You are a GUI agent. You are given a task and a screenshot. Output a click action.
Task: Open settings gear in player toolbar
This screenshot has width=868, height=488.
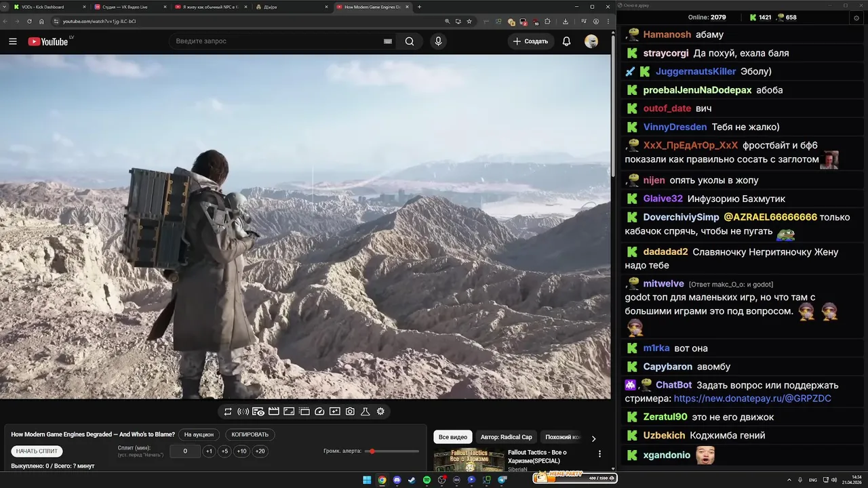coord(380,411)
